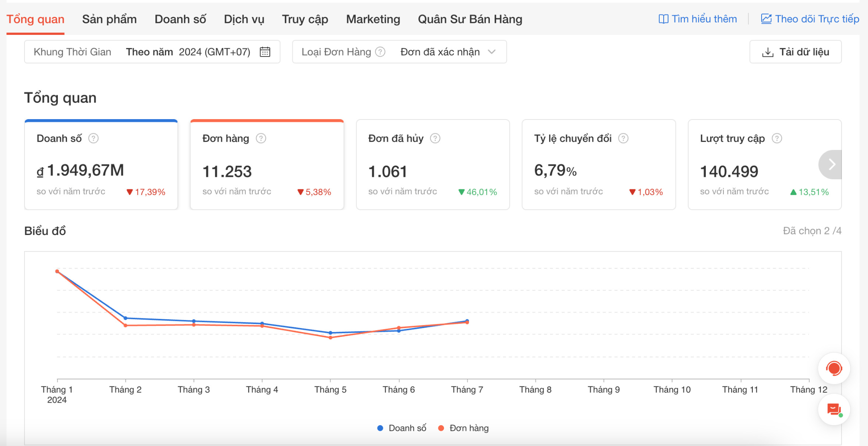The width and height of the screenshot is (868, 446).
Task: Click help icon beside Tỷ lệ chuyển đổi
Action: [623, 138]
